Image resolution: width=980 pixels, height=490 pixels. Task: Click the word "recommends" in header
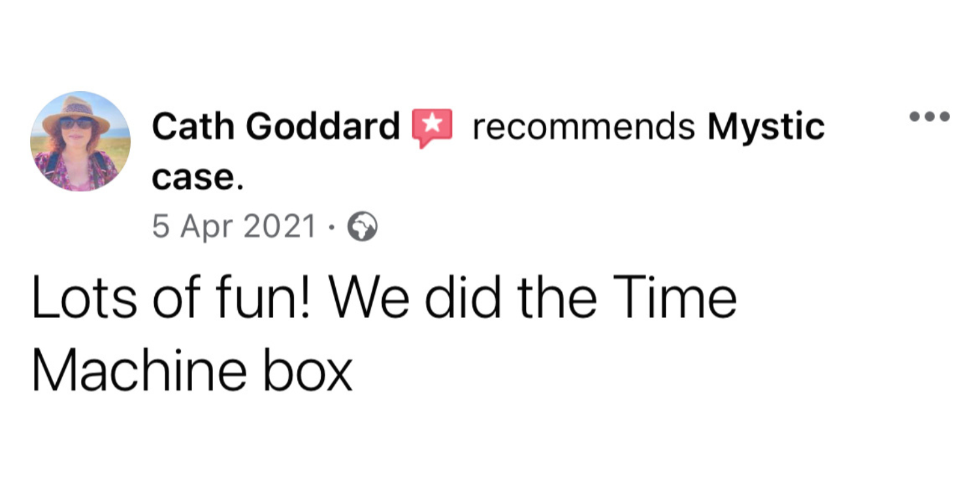(x=583, y=127)
